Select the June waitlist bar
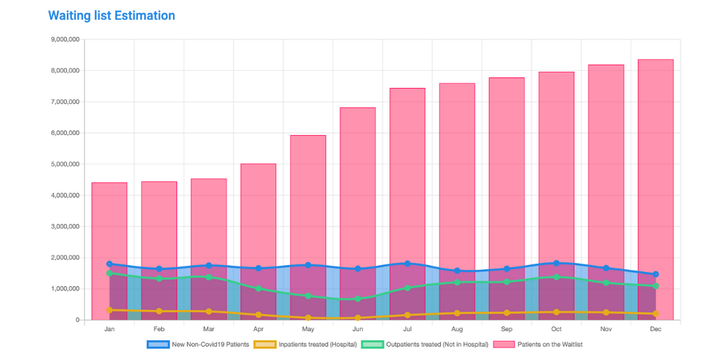The width and height of the screenshot is (720, 360). tap(358, 214)
